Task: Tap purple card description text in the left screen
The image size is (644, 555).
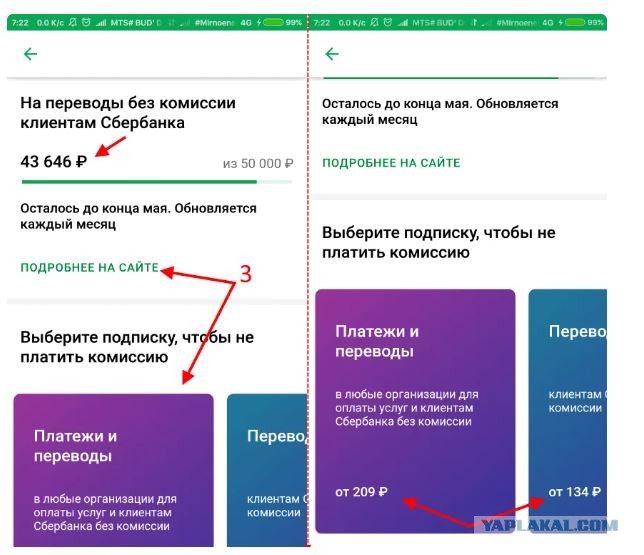Action: pos(105,513)
